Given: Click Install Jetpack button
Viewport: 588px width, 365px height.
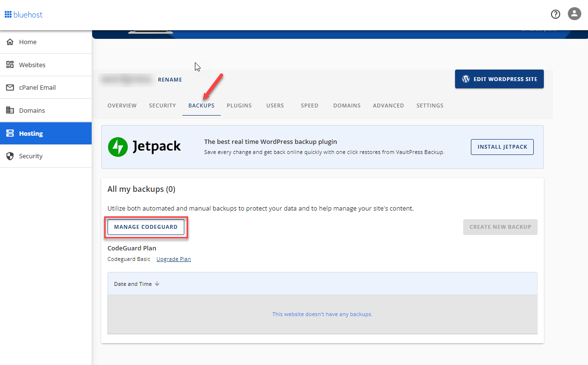Looking at the screenshot, I should click(502, 147).
